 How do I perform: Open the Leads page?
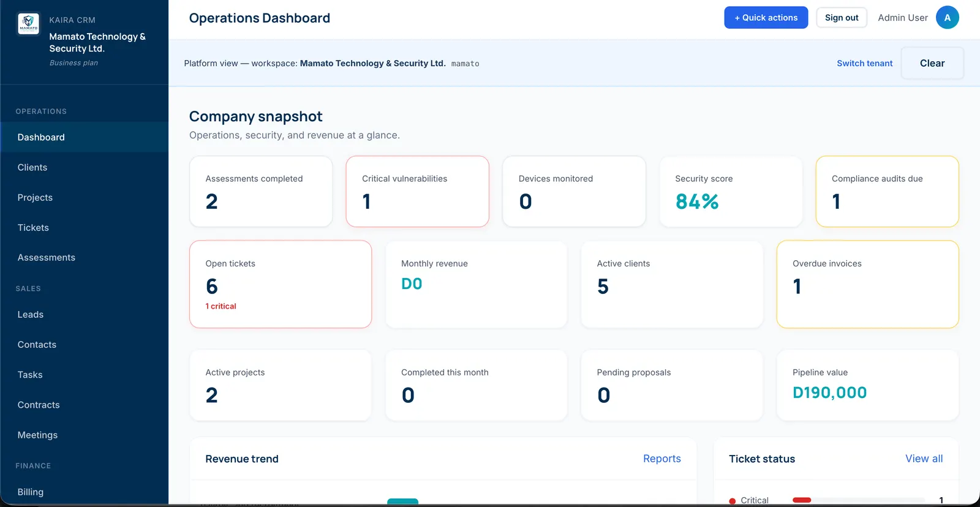pyautogui.click(x=85, y=314)
